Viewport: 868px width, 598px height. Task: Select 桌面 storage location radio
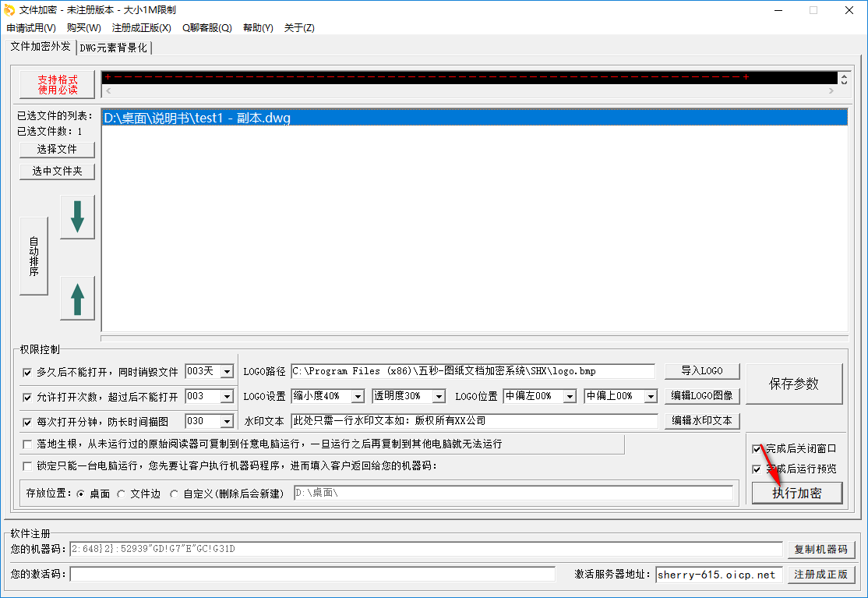[81, 494]
